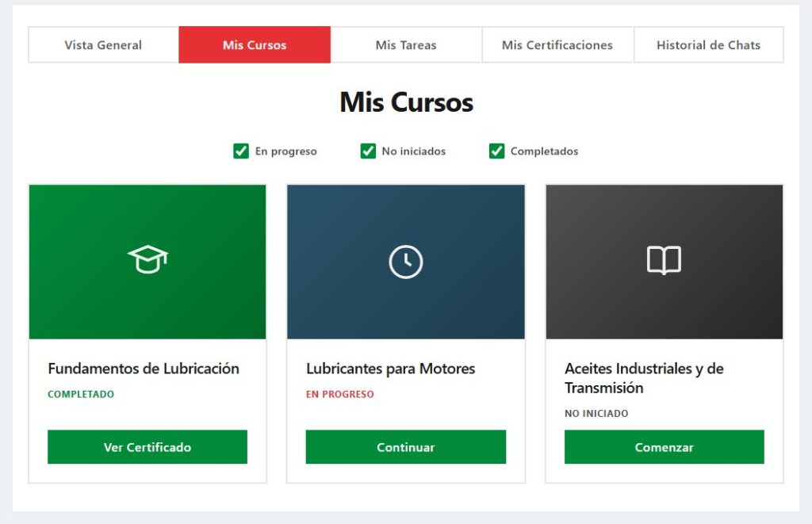Switch to the Vista General tab
The height and width of the screenshot is (524, 812).
point(103,45)
